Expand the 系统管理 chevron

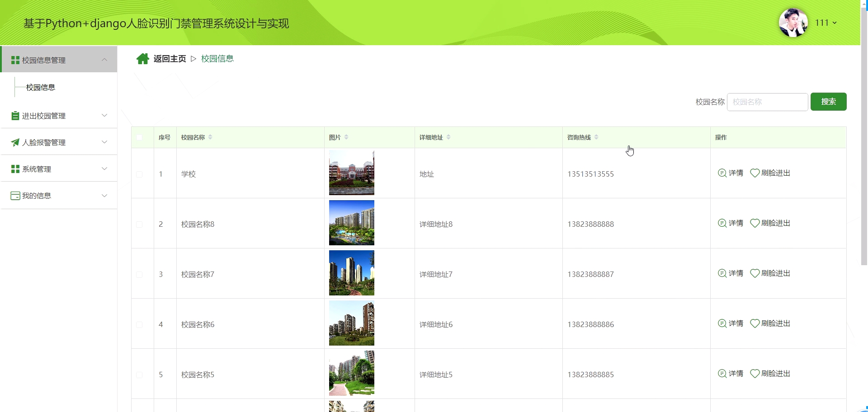104,169
